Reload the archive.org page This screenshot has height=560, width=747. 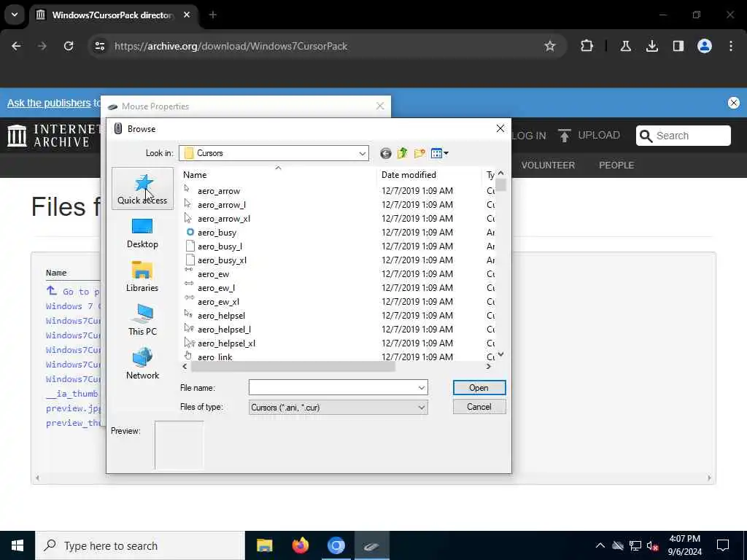coord(69,46)
